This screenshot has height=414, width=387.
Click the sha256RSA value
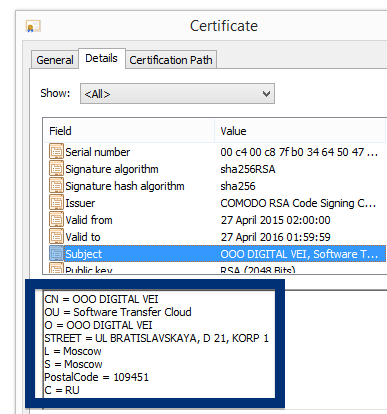248,169
